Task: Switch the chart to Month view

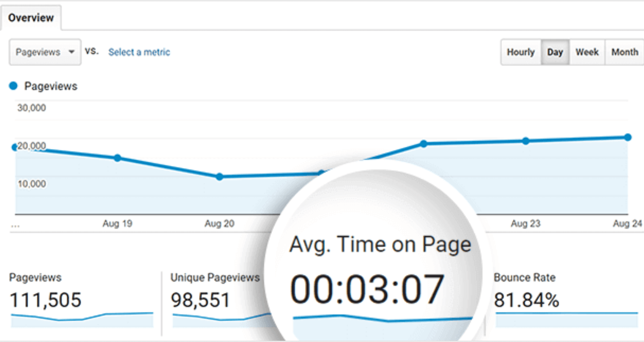Action: tap(624, 52)
